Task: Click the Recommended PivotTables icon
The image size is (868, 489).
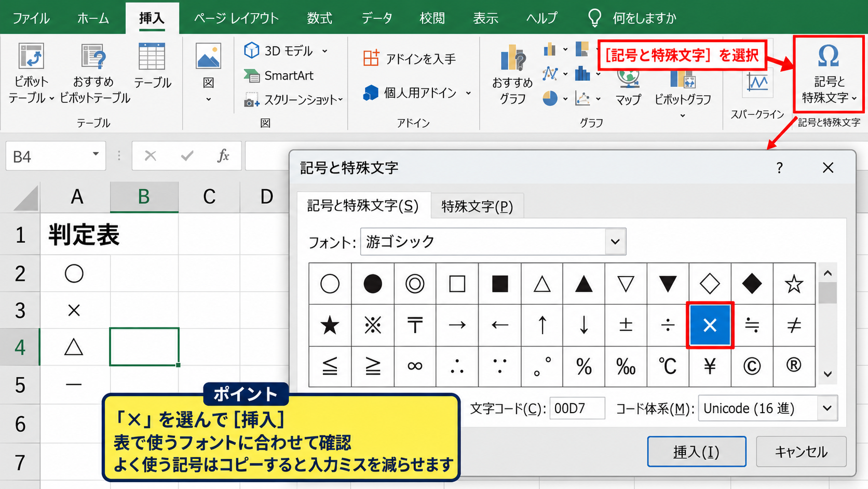Action: (x=94, y=73)
